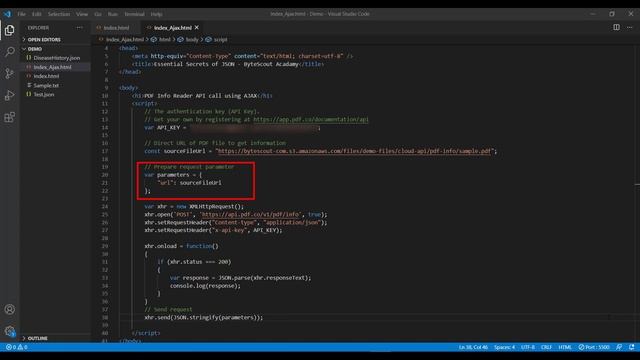Open the Edit menu

click(37, 14)
